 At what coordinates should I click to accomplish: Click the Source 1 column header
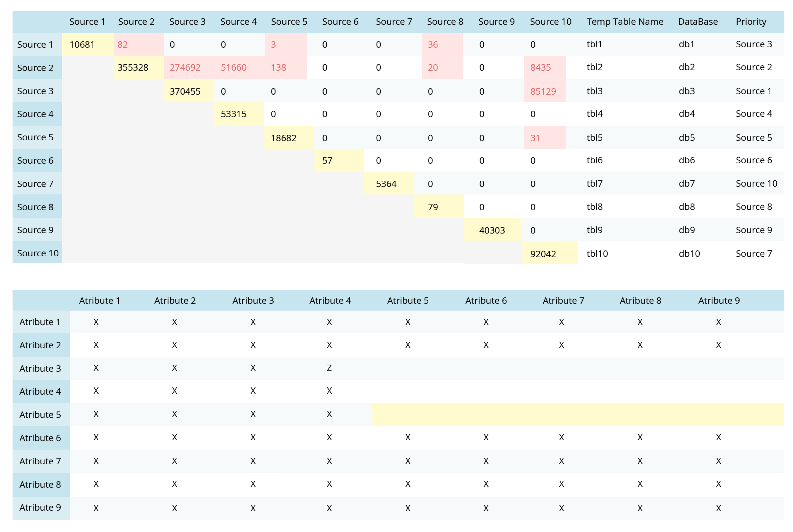87,22
